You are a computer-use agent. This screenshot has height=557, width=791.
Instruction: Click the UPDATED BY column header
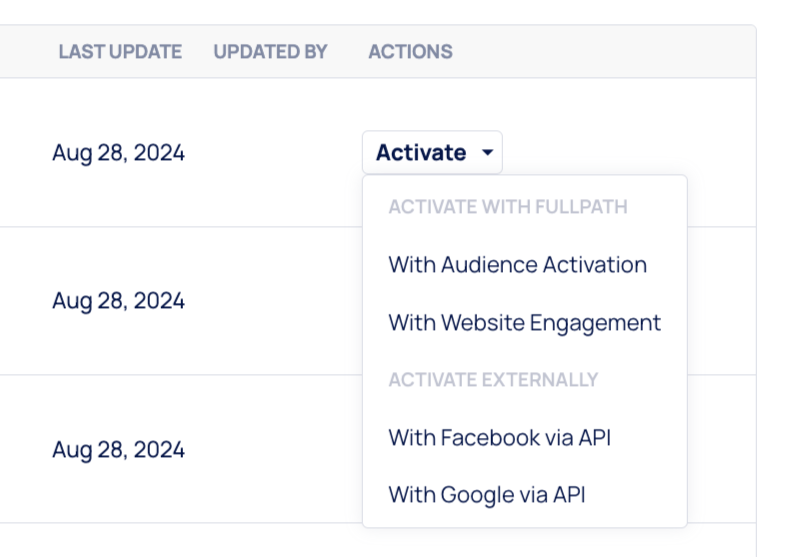click(270, 52)
